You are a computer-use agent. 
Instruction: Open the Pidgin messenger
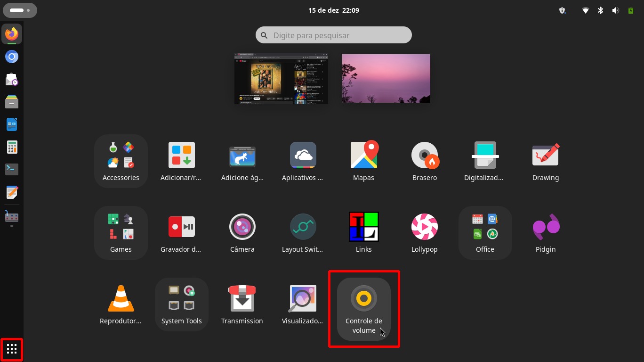click(545, 228)
